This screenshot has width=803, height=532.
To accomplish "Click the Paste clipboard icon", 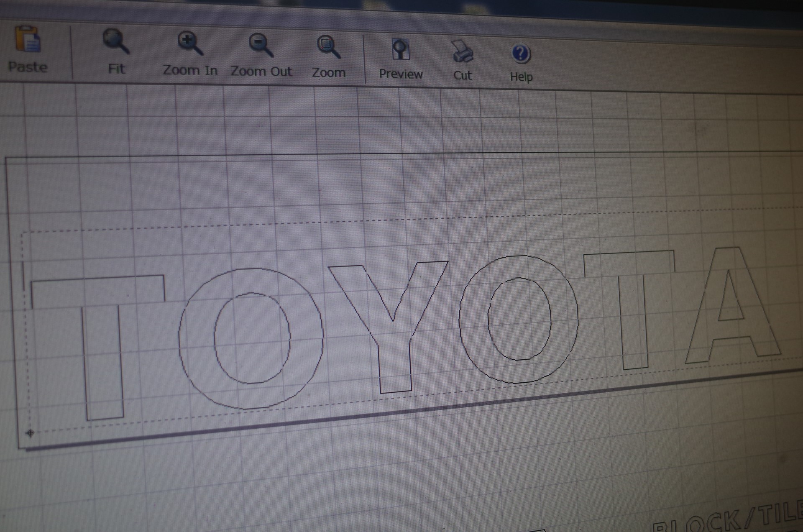I will (x=28, y=40).
